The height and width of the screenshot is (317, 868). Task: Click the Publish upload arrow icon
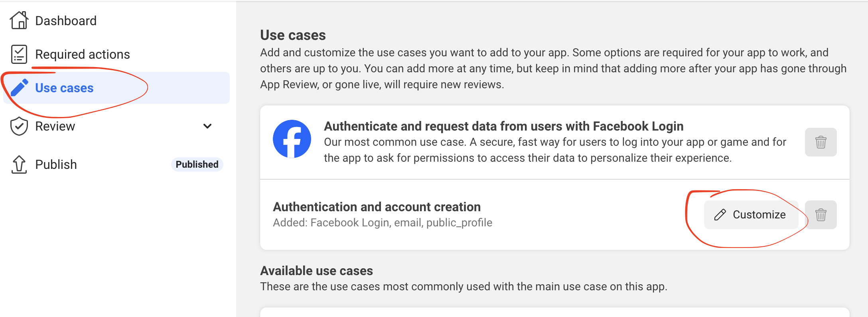point(19,164)
